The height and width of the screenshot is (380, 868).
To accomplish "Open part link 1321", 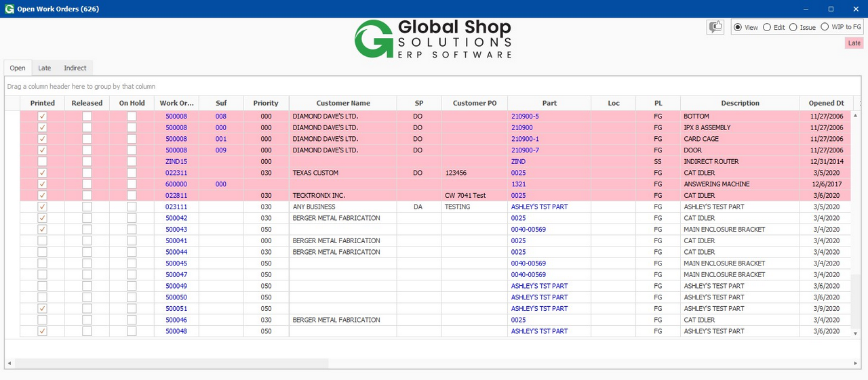I will [518, 184].
